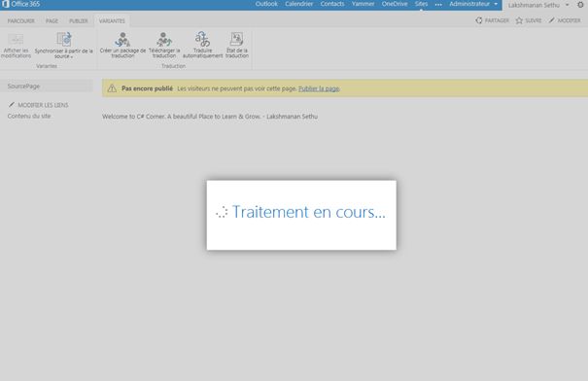
Task: Click the Welcome to C# Corner text
Action: pyautogui.click(x=210, y=117)
